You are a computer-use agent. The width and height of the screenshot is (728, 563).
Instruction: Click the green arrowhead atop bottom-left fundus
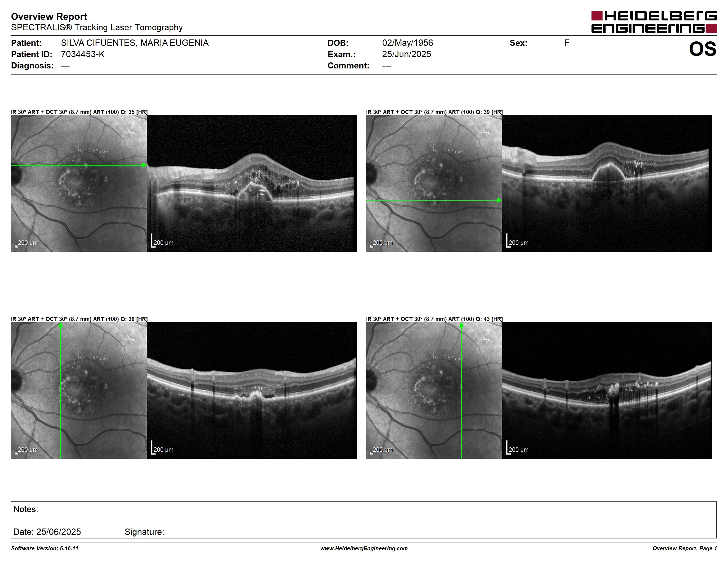pyautogui.click(x=61, y=325)
